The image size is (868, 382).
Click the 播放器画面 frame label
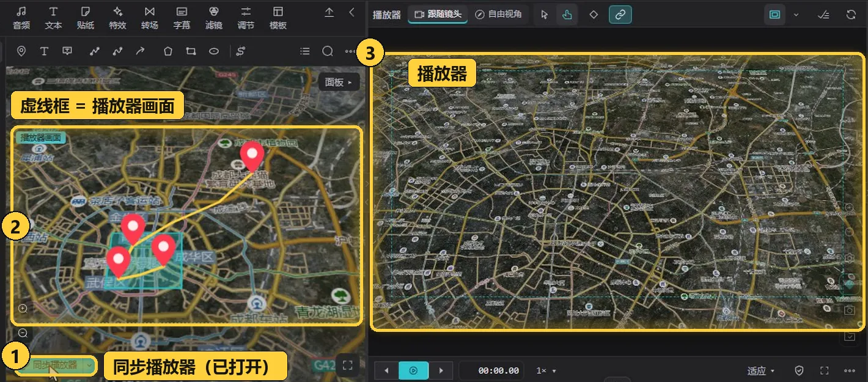[40, 138]
